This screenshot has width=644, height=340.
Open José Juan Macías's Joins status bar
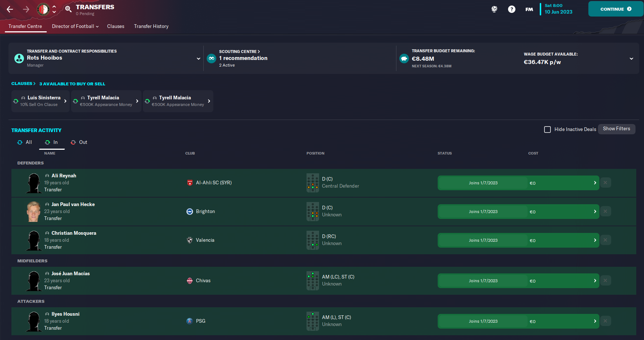click(518, 281)
